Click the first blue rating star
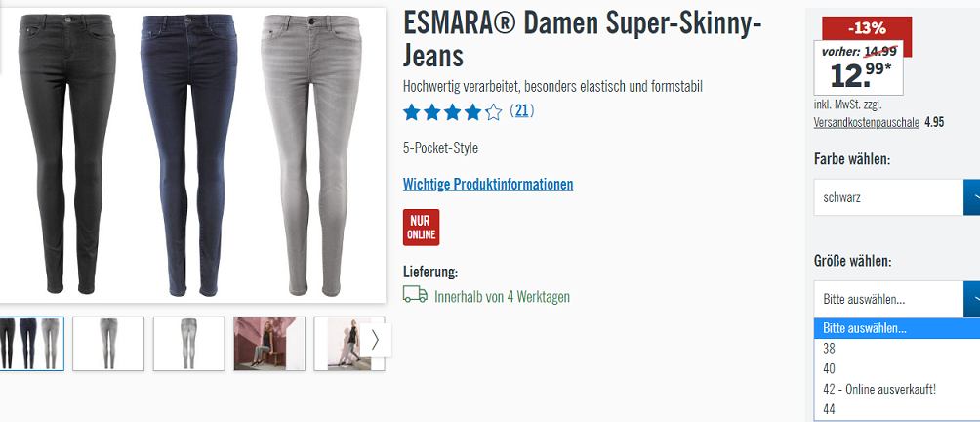Image resolution: width=980 pixels, height=422 pixels. (411, 112)
